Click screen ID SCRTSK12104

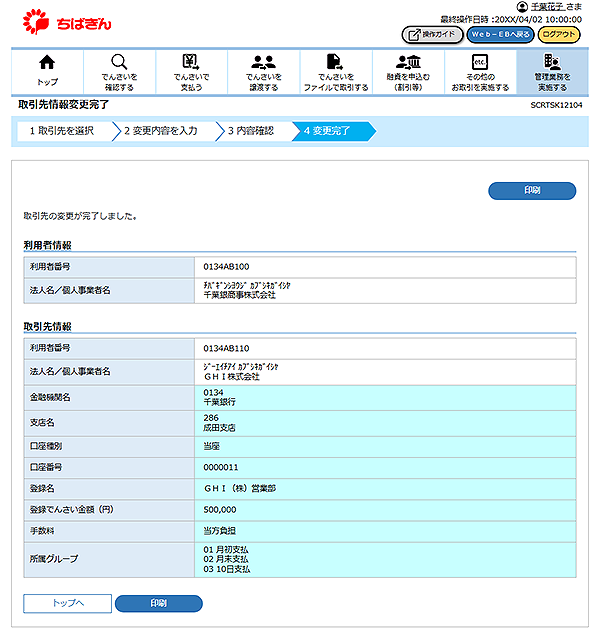coord(556,105)
